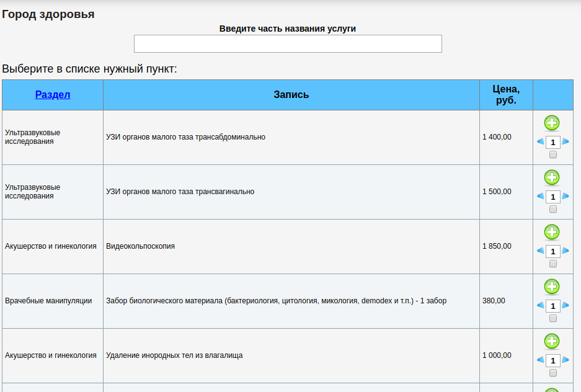The height and width of the screenshot is (392, 581).
Task: Decrease quantity for Видеокольпоскопия row
Action: [x=540, y=251]
